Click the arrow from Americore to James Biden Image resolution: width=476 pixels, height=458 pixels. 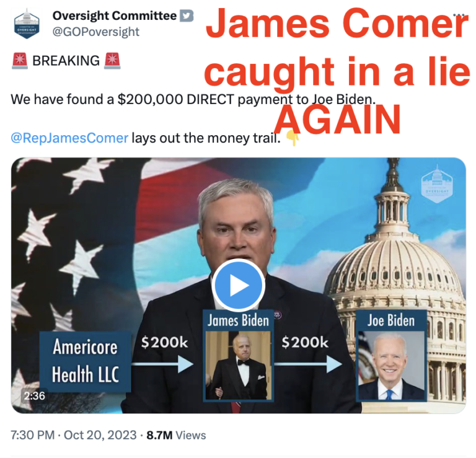click(163, 364)
